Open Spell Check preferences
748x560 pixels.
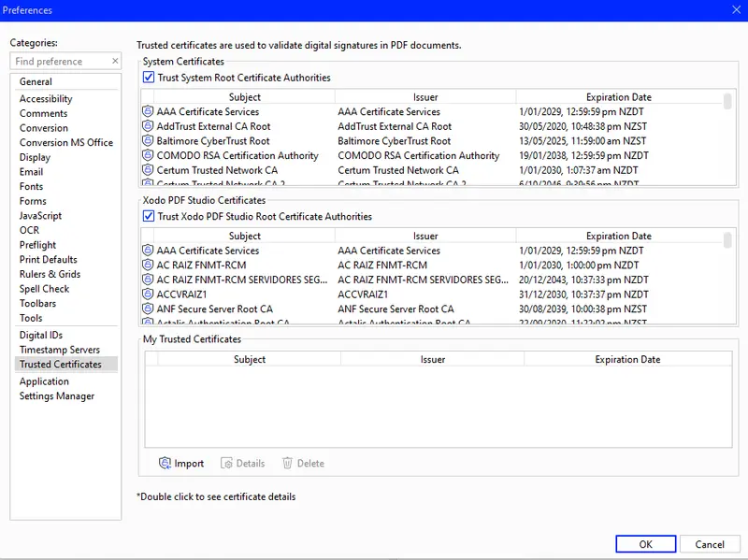[44, 289]
